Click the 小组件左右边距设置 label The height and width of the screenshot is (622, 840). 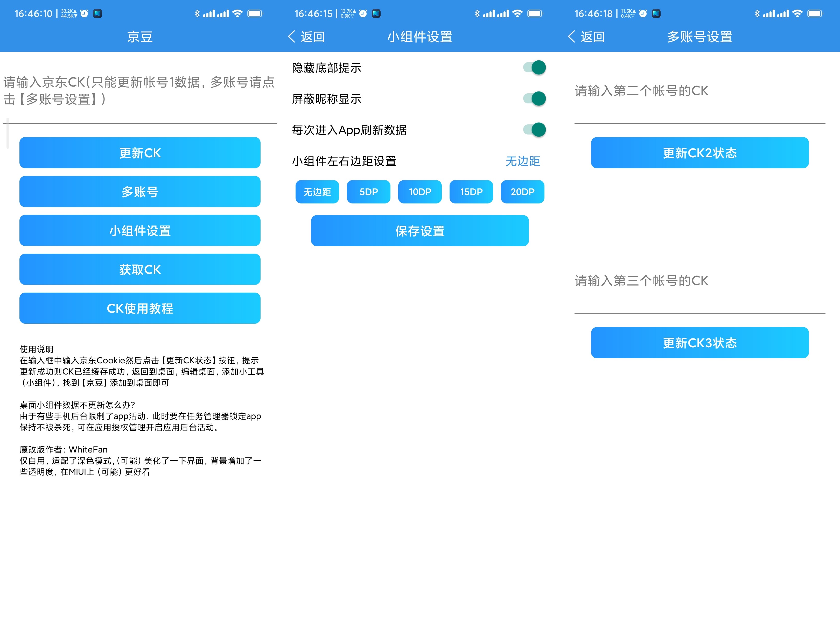[x=344, y=161]
